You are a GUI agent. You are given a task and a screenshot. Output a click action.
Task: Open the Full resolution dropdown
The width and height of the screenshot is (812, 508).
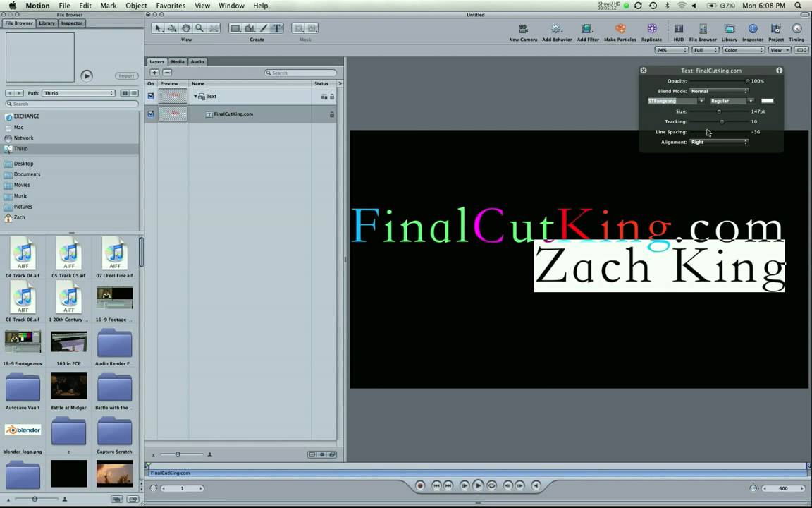click(x=706, y=50)
